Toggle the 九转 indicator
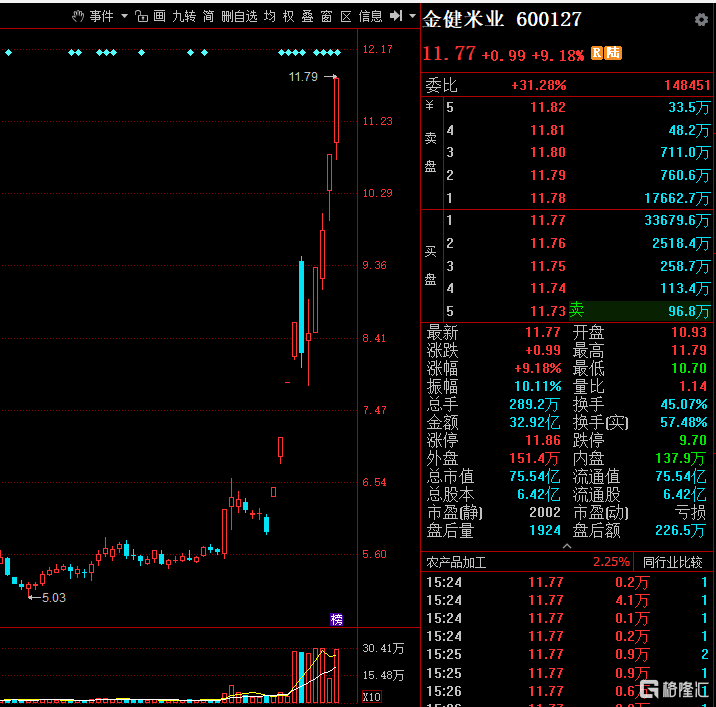This screenshot has height=707, width=716. (x=184, y=16)
